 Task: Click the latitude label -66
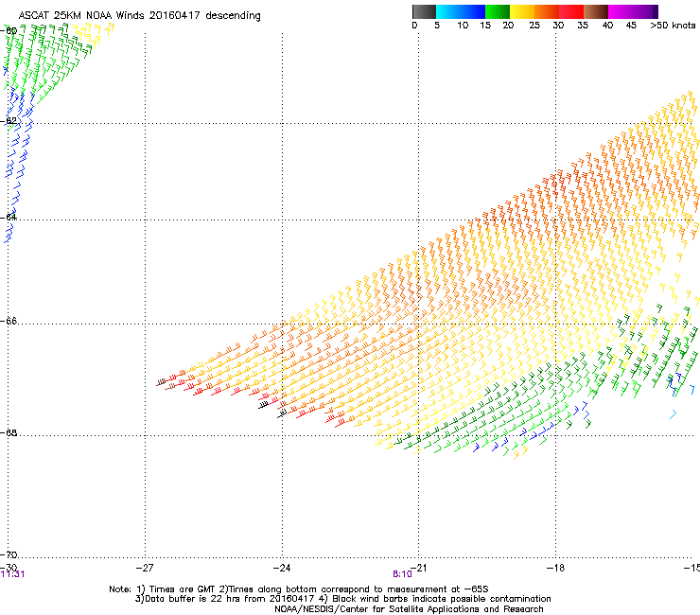tap(9, 321)
